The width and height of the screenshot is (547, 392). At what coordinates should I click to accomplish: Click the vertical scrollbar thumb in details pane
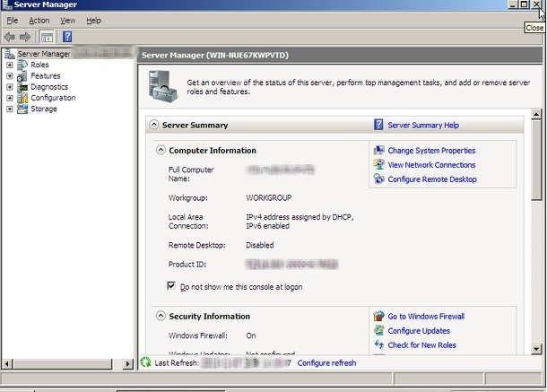[536, 160]
